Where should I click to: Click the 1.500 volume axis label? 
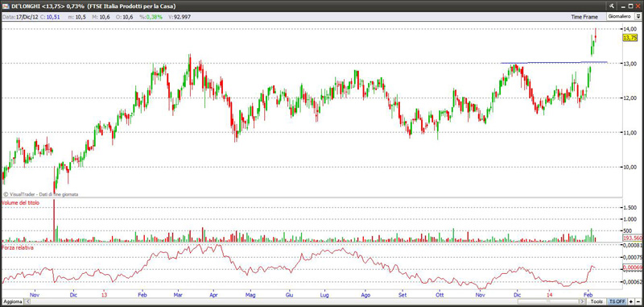pyautogui.click(x=630, y=209)
